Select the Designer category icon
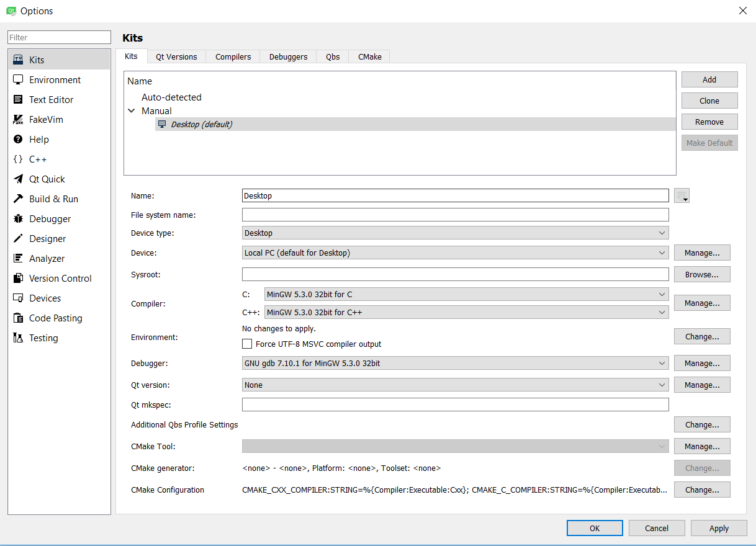Image resolution: width=756 pixels, height=546 pixels. pyautogui.click(x=18, y=239)
